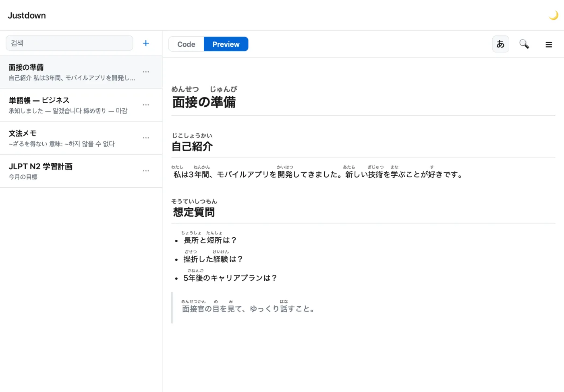Select the 面接の準備 note in the sidebar
564x392 pixels.
[81, 73]
